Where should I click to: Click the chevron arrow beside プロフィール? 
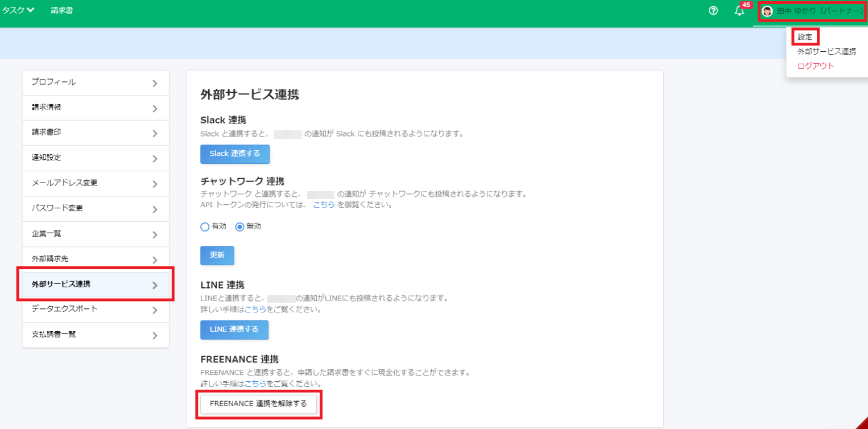(x=155, y=83)
